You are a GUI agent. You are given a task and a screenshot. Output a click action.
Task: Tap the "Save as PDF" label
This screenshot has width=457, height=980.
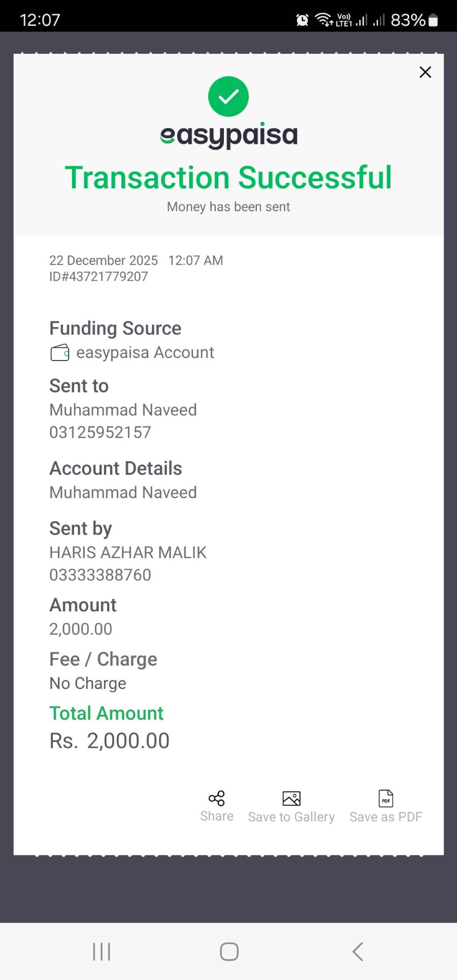[386, 817]
